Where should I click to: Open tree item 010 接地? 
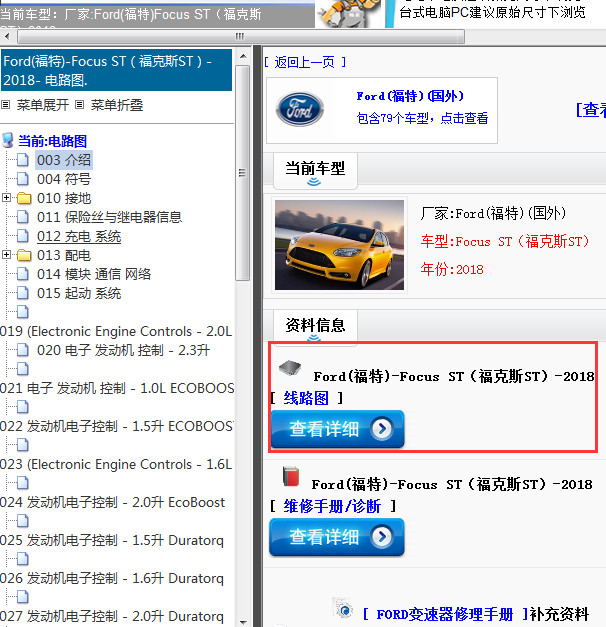(64, 198)
